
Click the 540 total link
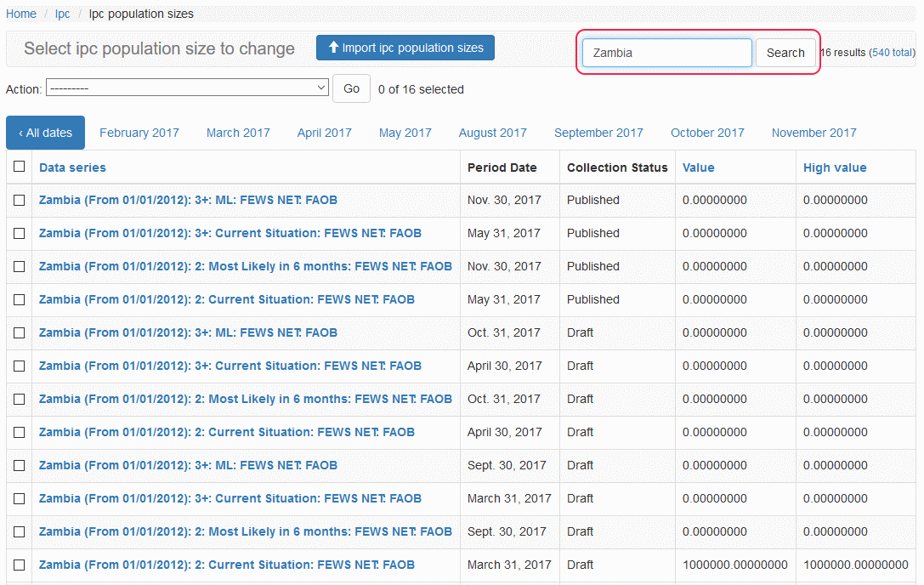892,53
